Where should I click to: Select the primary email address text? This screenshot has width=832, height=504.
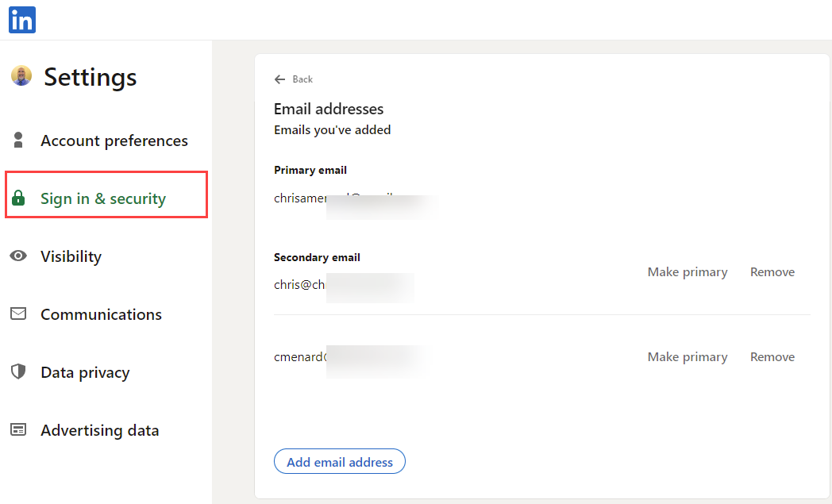[x=333, y=198]
